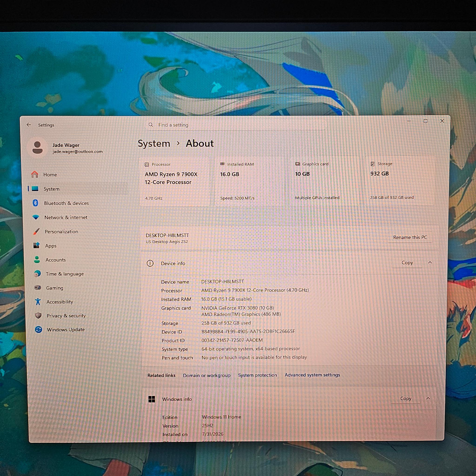476x476 pixels.
Task: Click the Network wifi icon
Action: (36, 217)
